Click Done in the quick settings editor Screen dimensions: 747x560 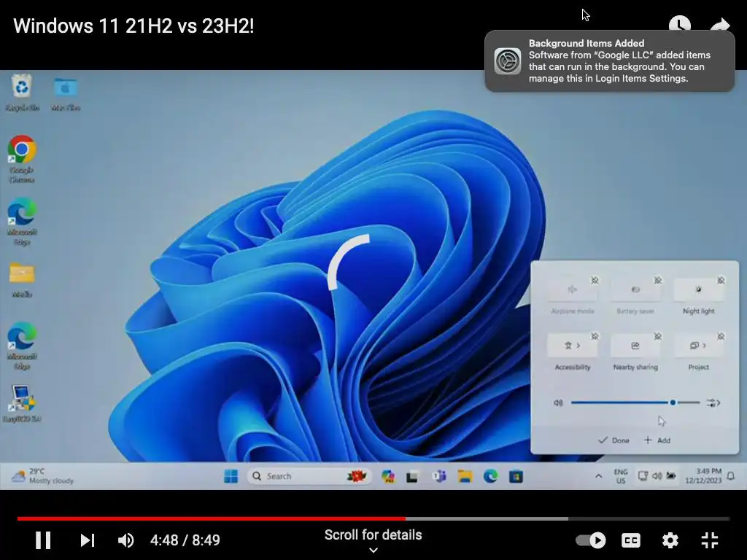tap(614, 440)
